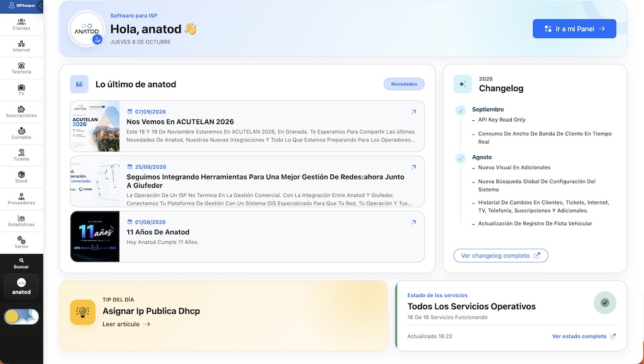Select the Novedades tab pill
Image resolution: width=644 pixels, height=364 pixels.
point(404,84)
